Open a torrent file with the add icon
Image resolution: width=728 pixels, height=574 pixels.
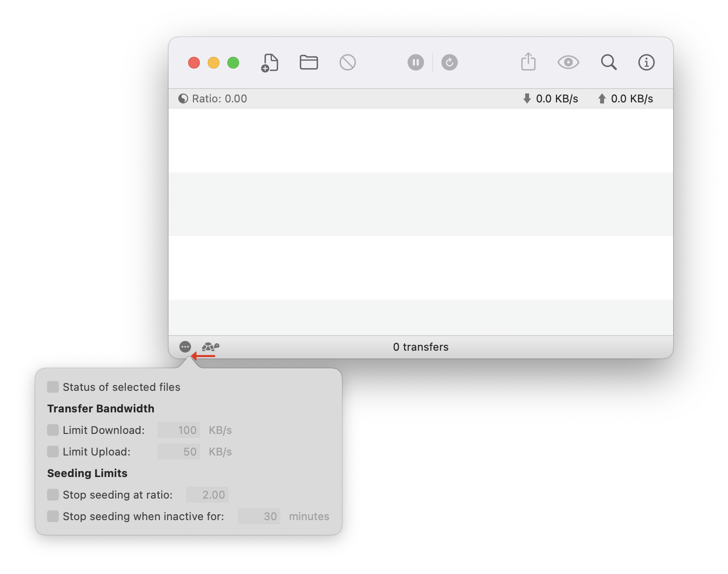[x=270, y=62]
